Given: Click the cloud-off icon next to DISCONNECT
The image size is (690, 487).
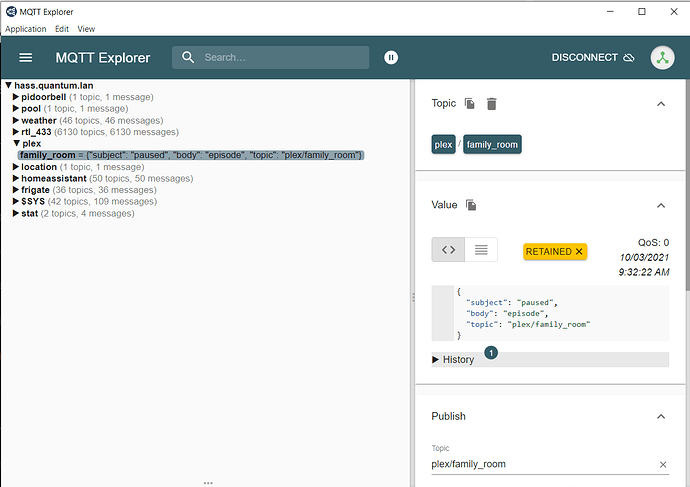Looking at the screenshot, I should pos(629,58).
